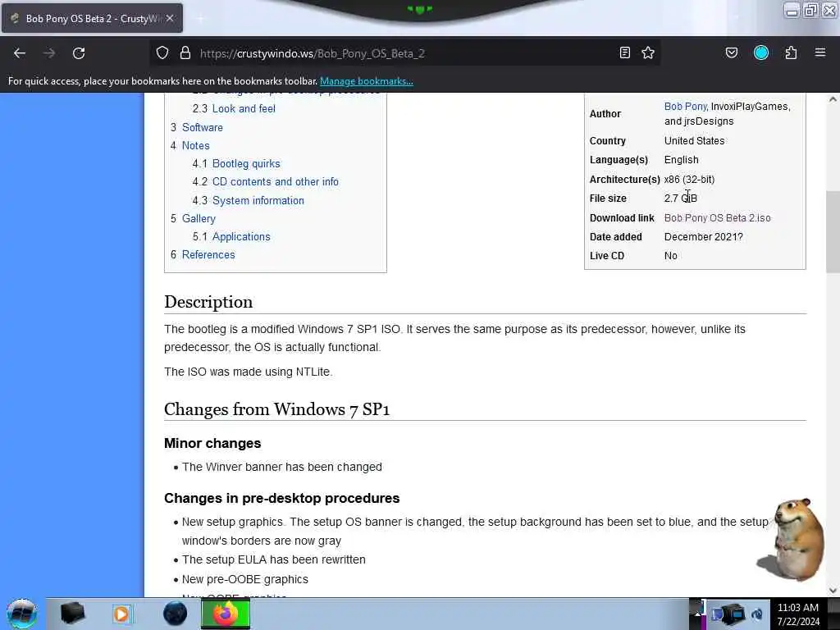Open tracking protection shield icon

pos(162,53)
